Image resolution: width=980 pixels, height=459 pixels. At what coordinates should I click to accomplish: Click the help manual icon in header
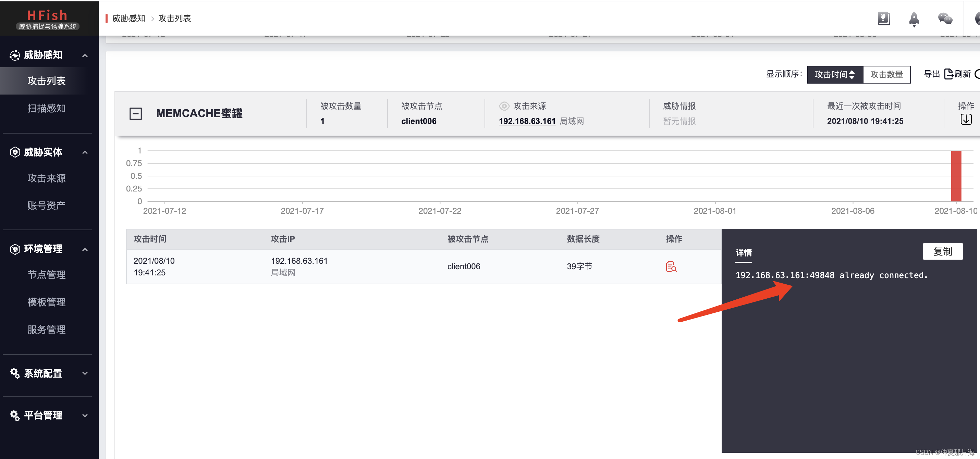click(883, 18)
